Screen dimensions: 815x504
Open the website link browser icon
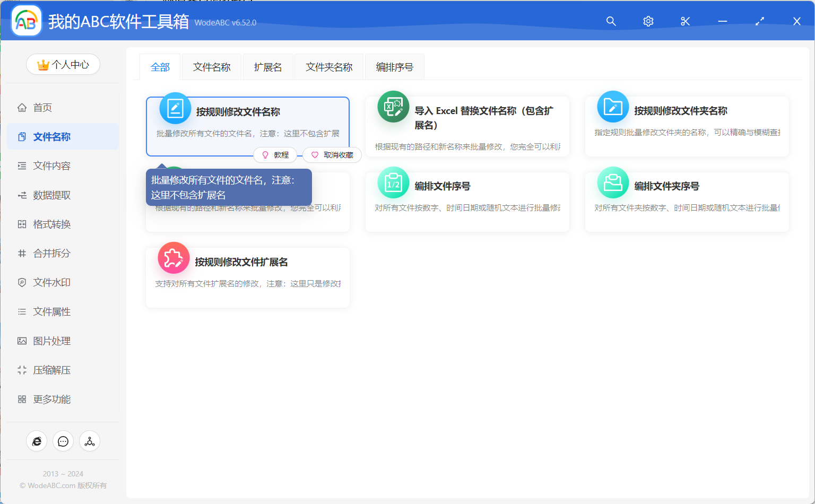pyautogui.click(x=37, y=441)
